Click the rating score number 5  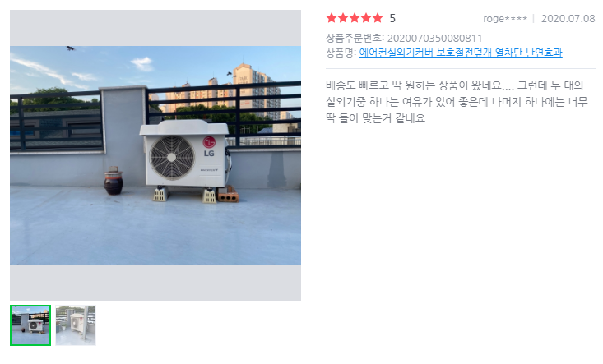pyautogui.click(x=392, y=18)
